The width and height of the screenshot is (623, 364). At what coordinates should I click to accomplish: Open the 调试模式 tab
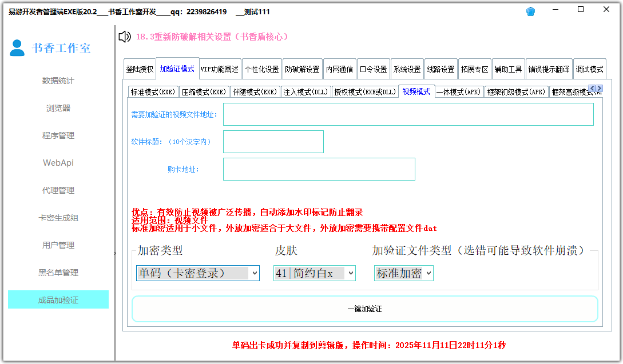[589, 68]
